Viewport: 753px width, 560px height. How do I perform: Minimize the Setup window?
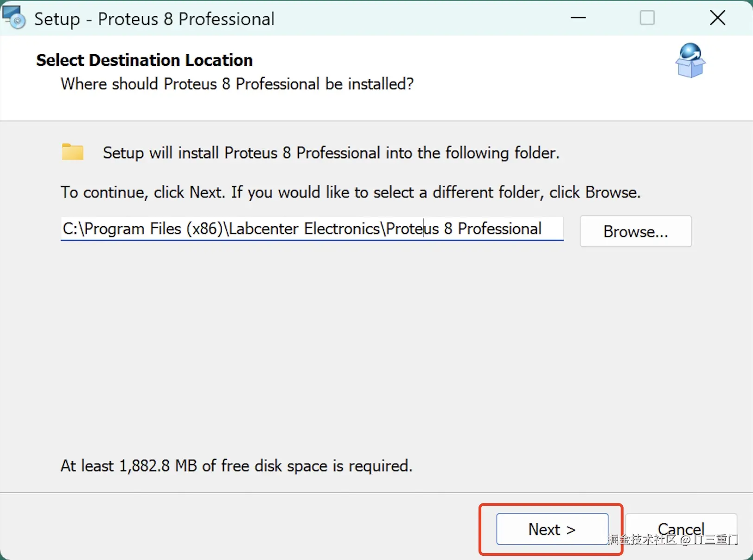(x=578, y=18)
